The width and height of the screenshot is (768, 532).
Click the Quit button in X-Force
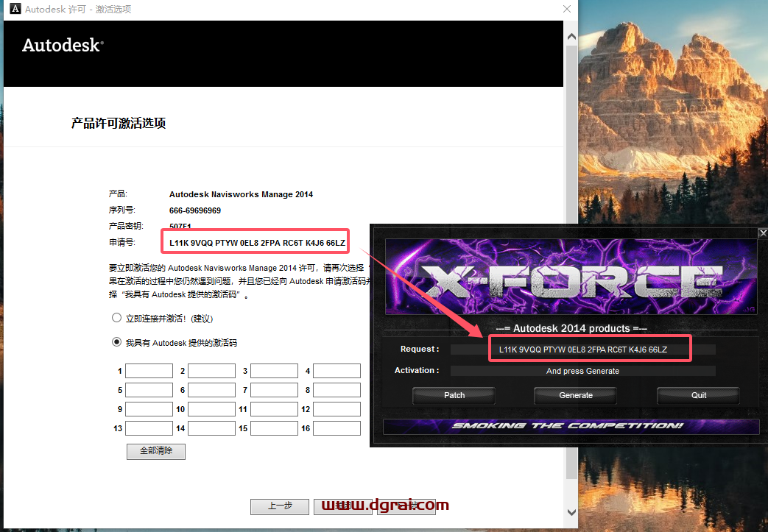[699, 395]
